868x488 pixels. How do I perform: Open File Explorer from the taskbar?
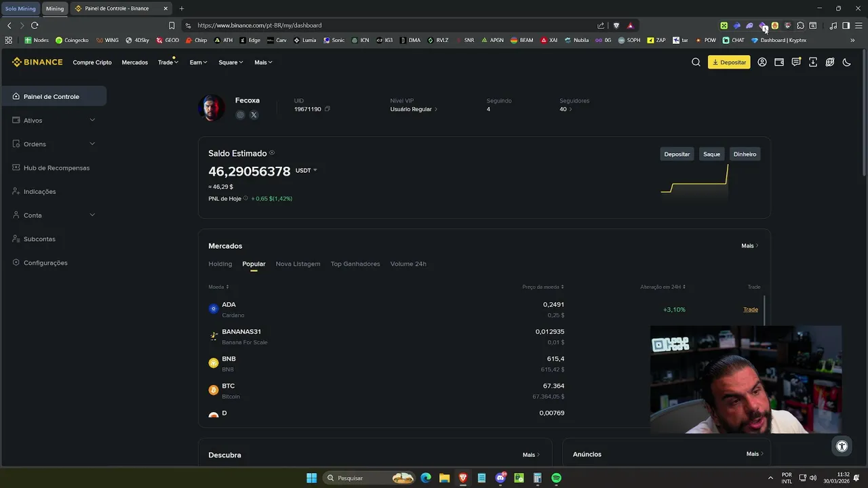[444, 478]
